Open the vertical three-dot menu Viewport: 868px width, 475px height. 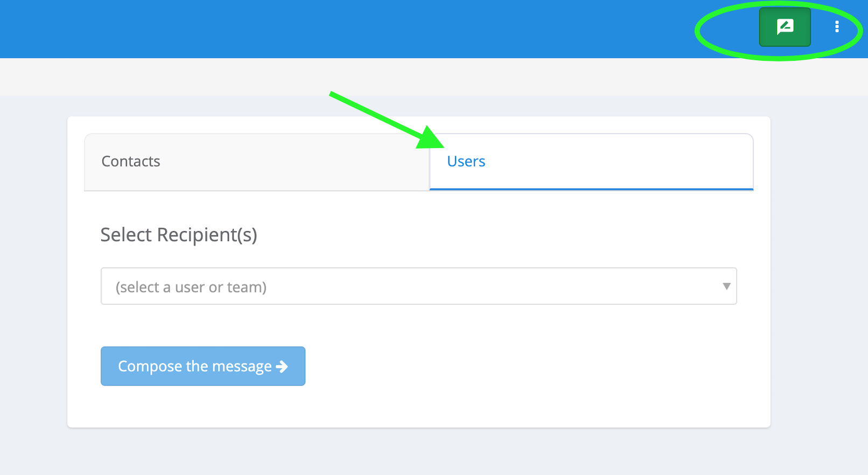point(836,27)
